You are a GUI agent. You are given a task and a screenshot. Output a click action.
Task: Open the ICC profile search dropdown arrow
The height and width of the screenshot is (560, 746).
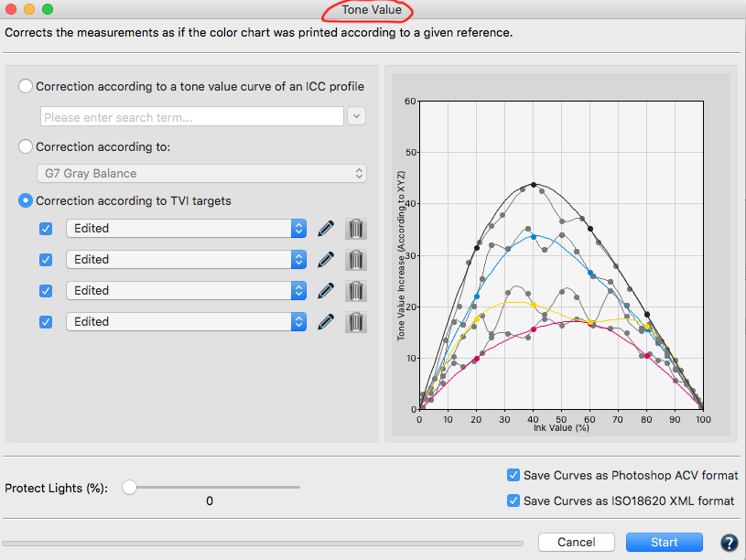click(x=356, y=116)
